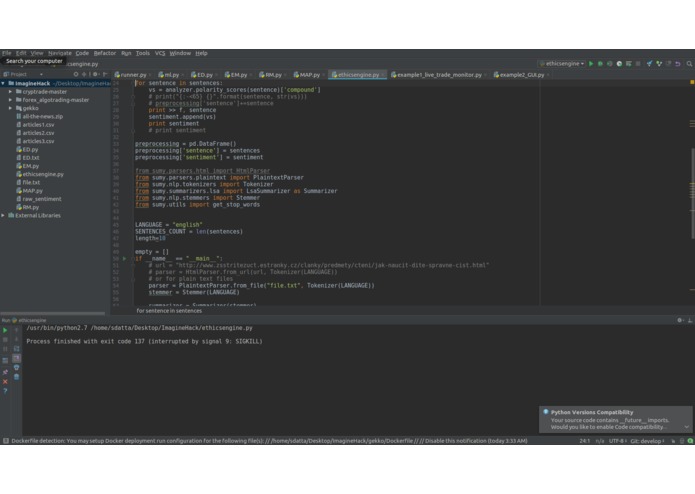Select file.txt in project tree
This screenshot has width=695, height=494.
31,183
